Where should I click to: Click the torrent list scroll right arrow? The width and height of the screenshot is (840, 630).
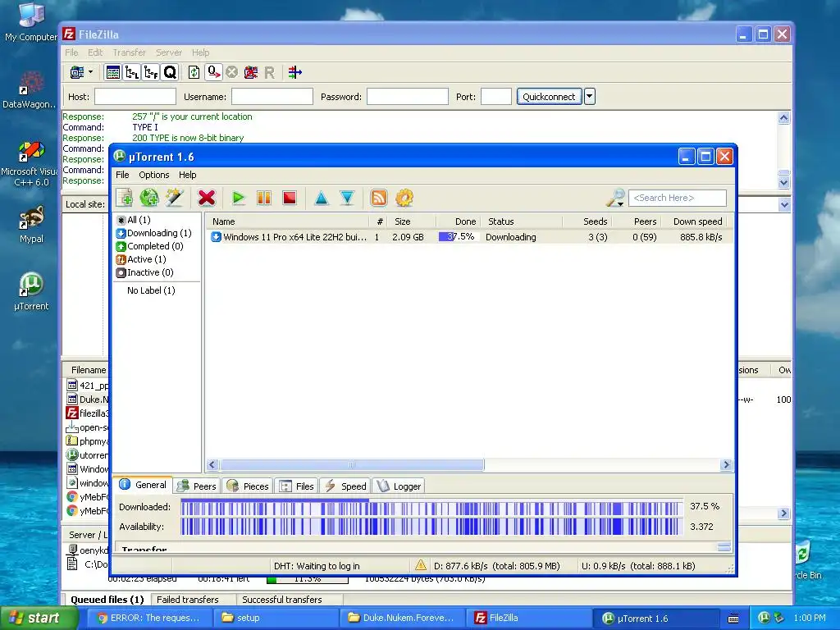727,464
